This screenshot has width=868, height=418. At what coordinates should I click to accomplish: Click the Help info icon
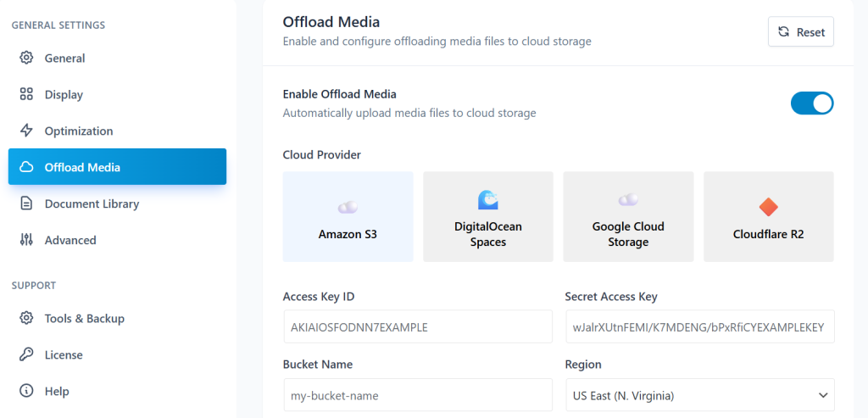coord(26,391)
